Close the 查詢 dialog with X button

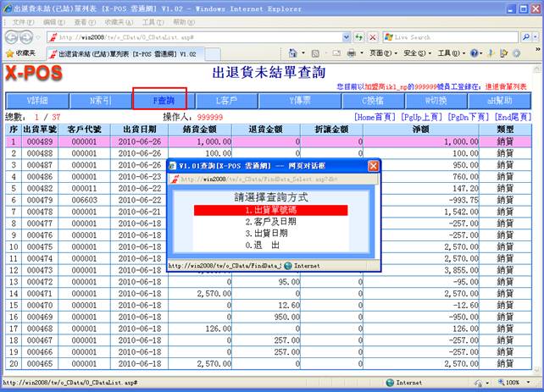pos(373,166)
